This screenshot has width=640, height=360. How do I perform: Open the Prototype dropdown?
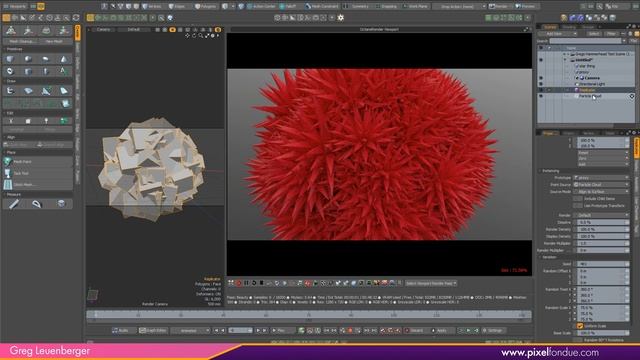point(601,178)
